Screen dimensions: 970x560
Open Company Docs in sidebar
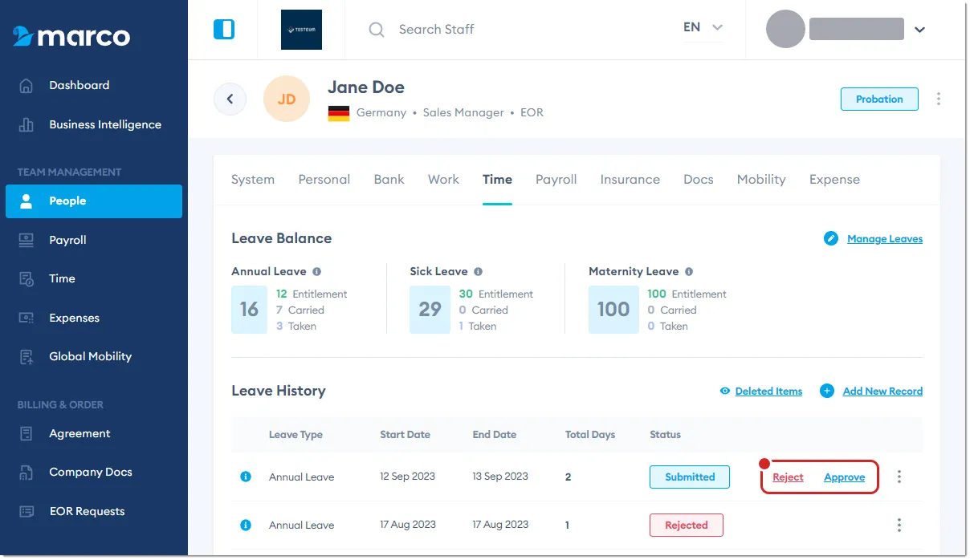(x=94, y=472)
